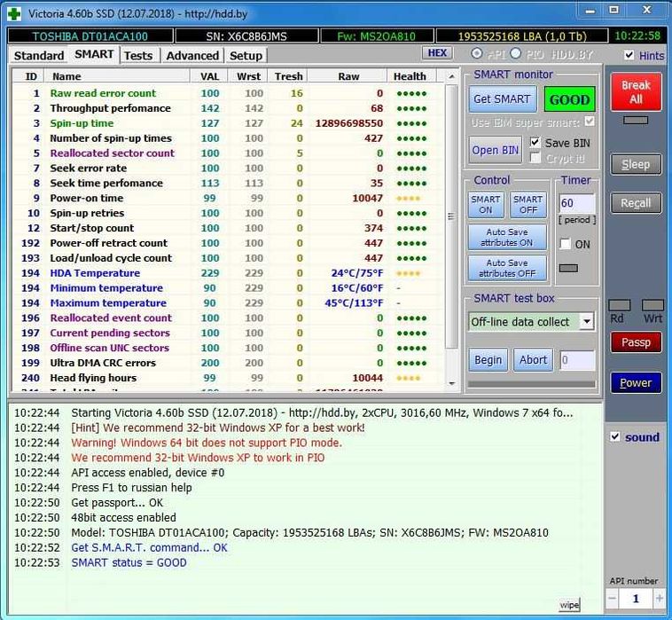Click the HEX view button
Image resolution: width=672 pixels, height=620 pixels.
click(437, 53)
